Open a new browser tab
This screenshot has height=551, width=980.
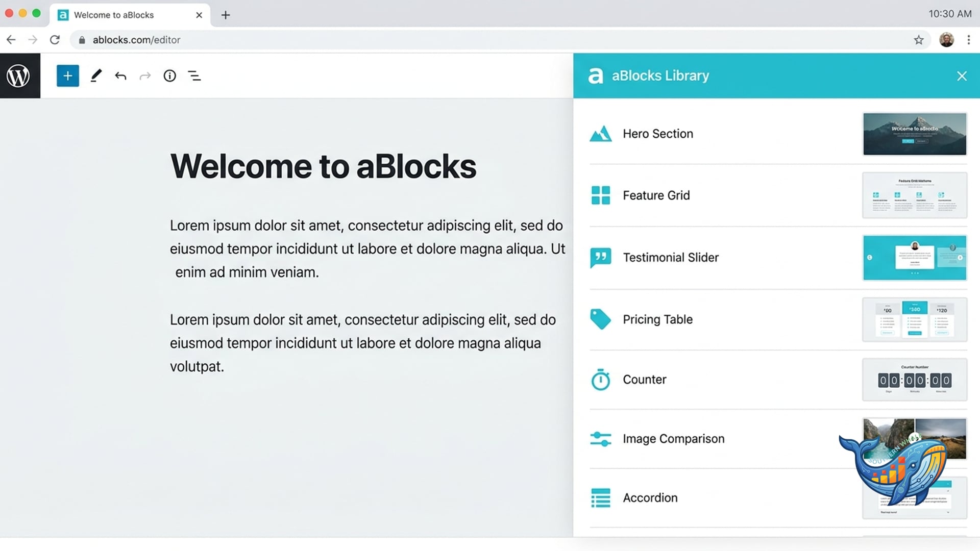tap(226, 15)
